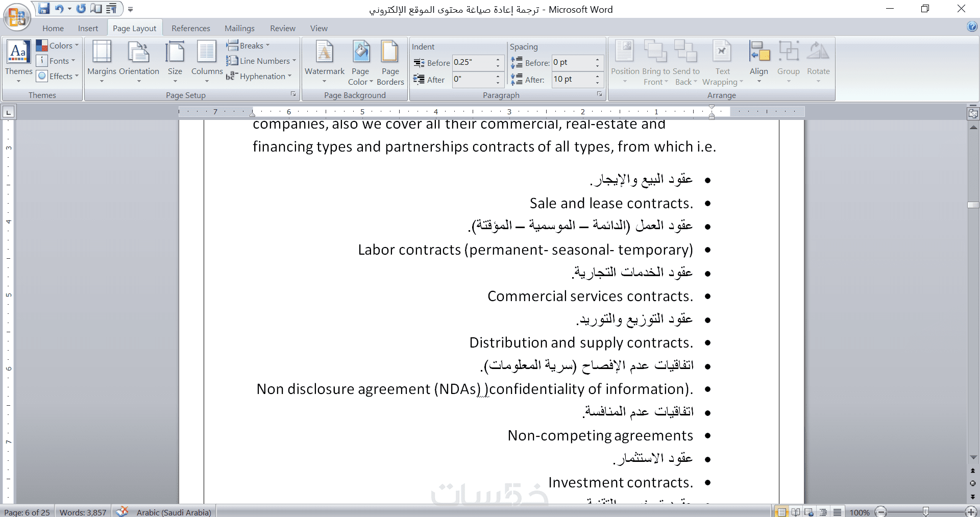Image resolution: width=980 pixels, height=517 pixels.
Task: Click the Rotate objects button
Action: pos(818,62)
